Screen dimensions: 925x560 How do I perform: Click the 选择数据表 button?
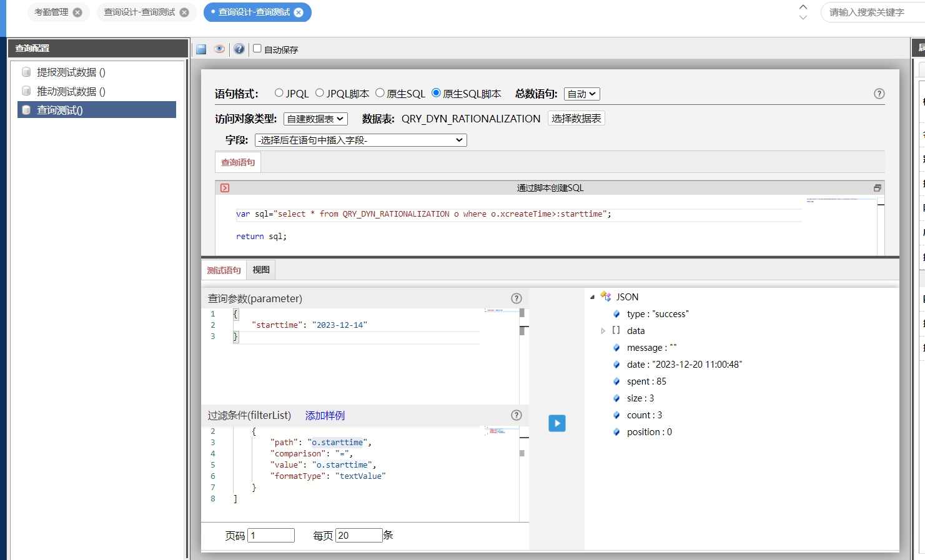(x=576, y=118)
